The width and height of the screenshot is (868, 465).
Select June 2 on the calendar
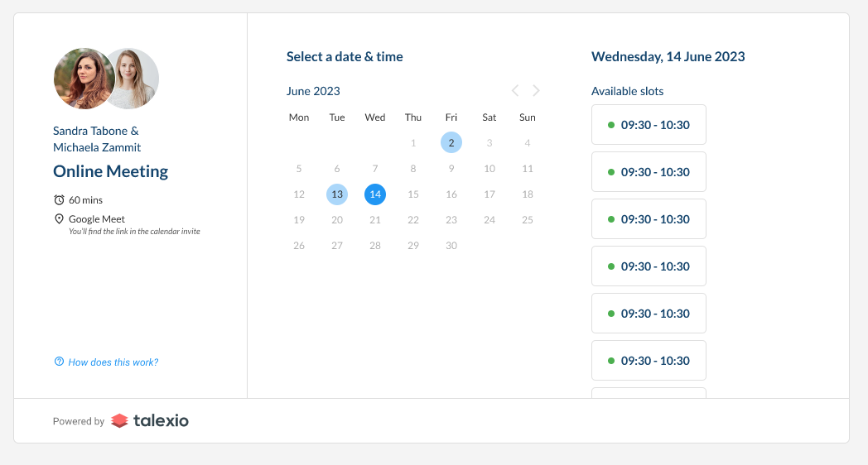point(451,142)
